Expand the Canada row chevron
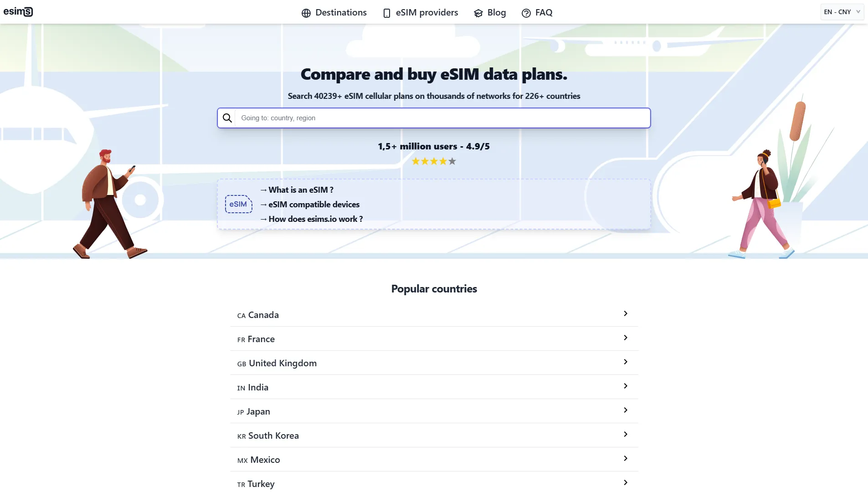868x492 pixels. coord(626,314)
